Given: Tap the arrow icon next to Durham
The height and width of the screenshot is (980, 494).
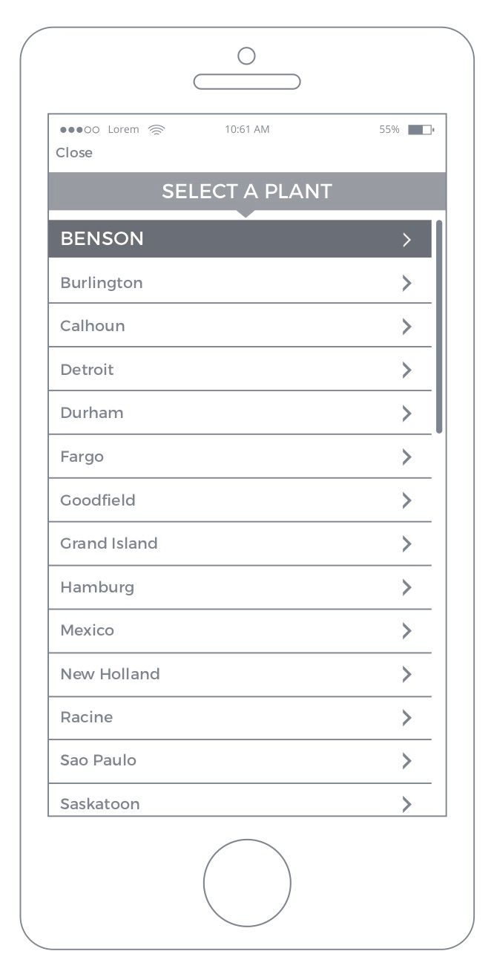Looking at the screenshot, I should (x=406, y=413).
